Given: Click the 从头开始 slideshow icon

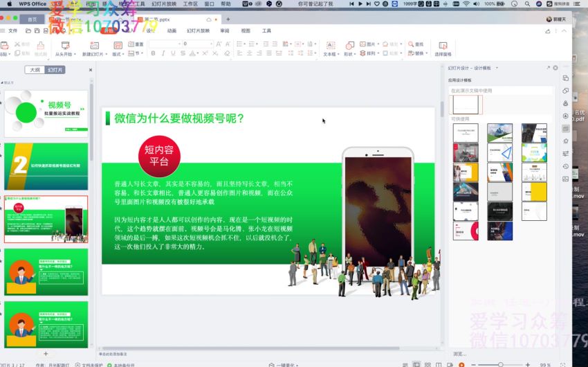Looking at the screenshot, I should click(65, 46).
